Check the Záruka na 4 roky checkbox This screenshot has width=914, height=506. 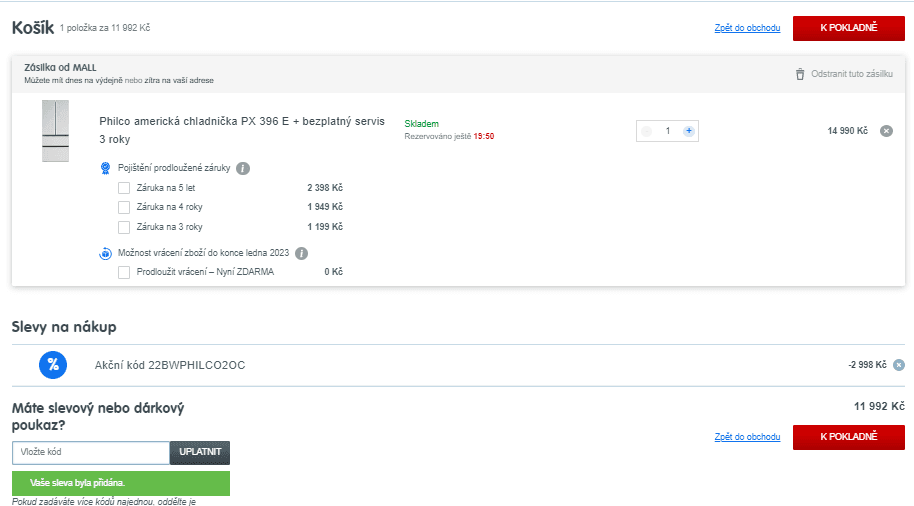[124, 207]
